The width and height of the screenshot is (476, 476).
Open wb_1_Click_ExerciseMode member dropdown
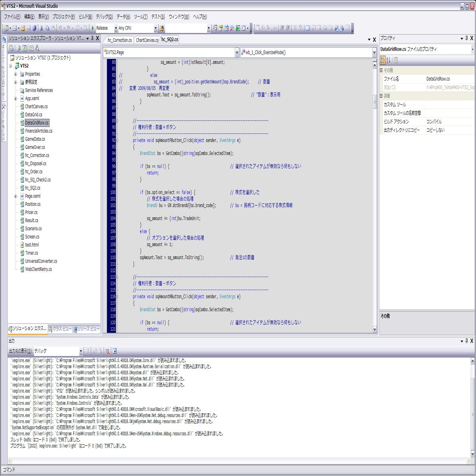click(374, 52)
